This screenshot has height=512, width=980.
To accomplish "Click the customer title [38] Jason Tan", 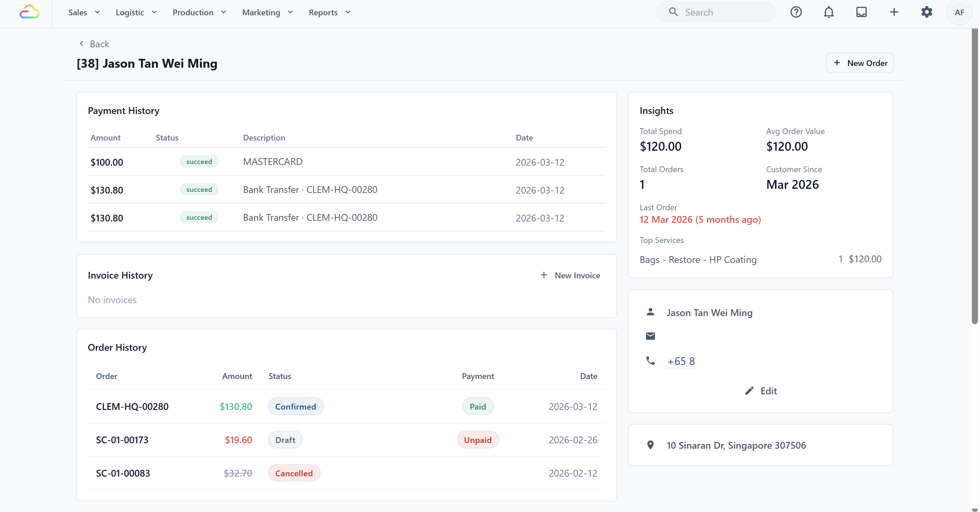I will coord(147,63).
